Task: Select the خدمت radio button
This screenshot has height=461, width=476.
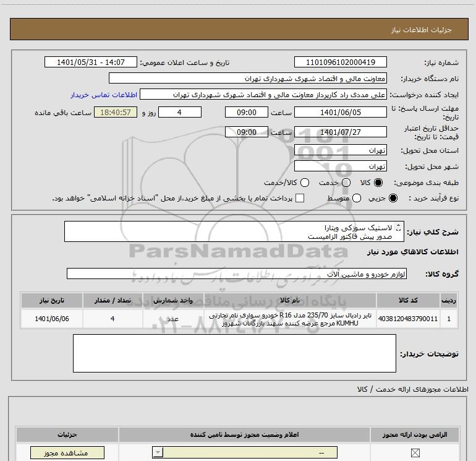Action: [346, 183]
